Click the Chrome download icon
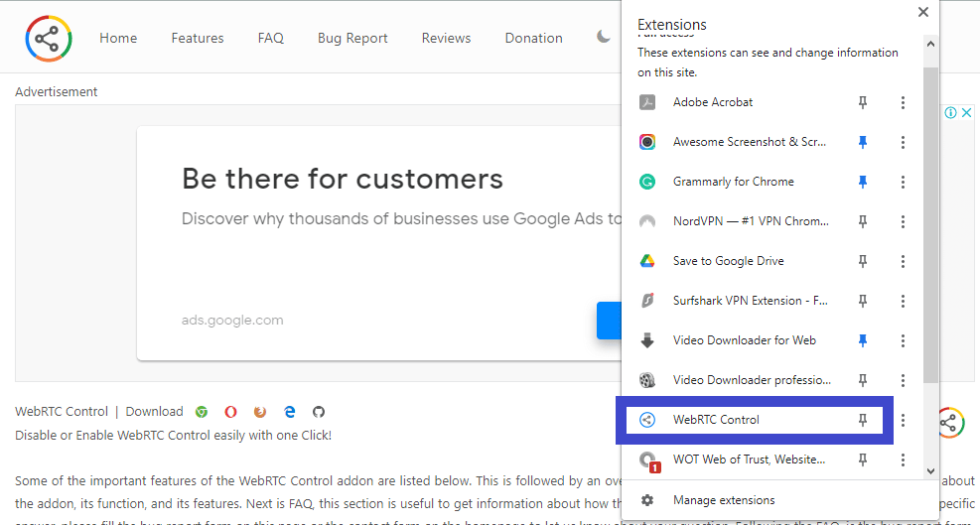This screenshot has height=525, width=980. click(202, 412)
